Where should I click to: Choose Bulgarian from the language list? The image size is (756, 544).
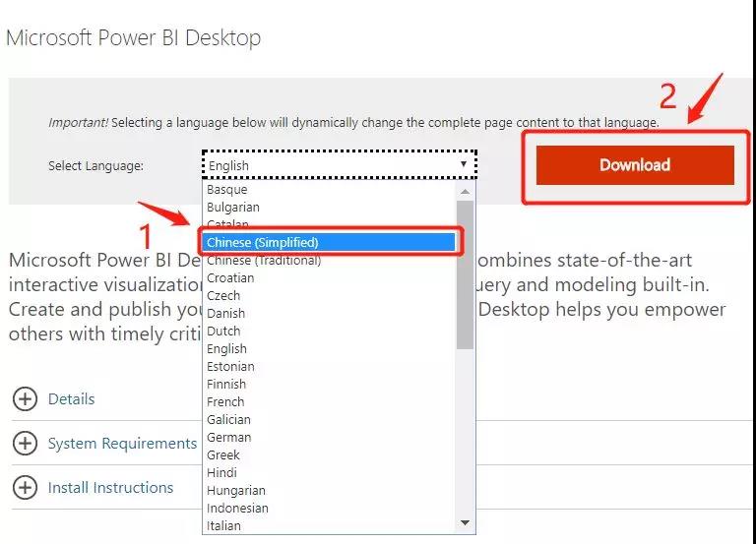pyautogui.click(x=330, y=208)
